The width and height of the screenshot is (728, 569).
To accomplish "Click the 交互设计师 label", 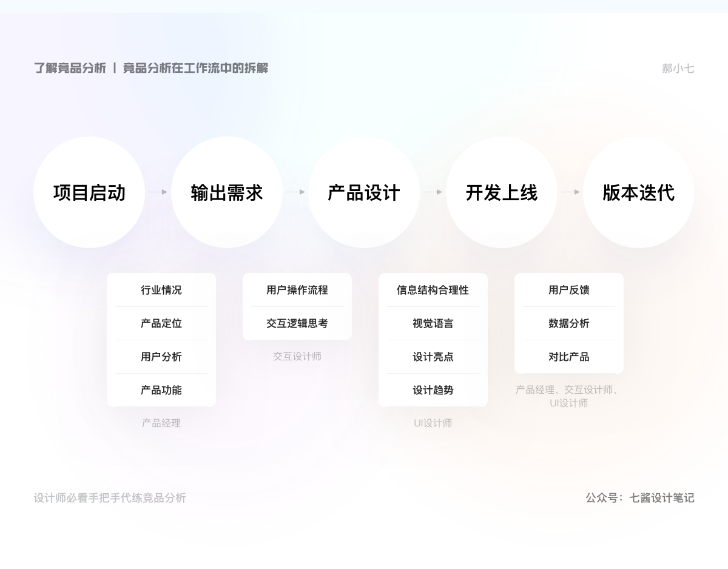I will point(297,357).
